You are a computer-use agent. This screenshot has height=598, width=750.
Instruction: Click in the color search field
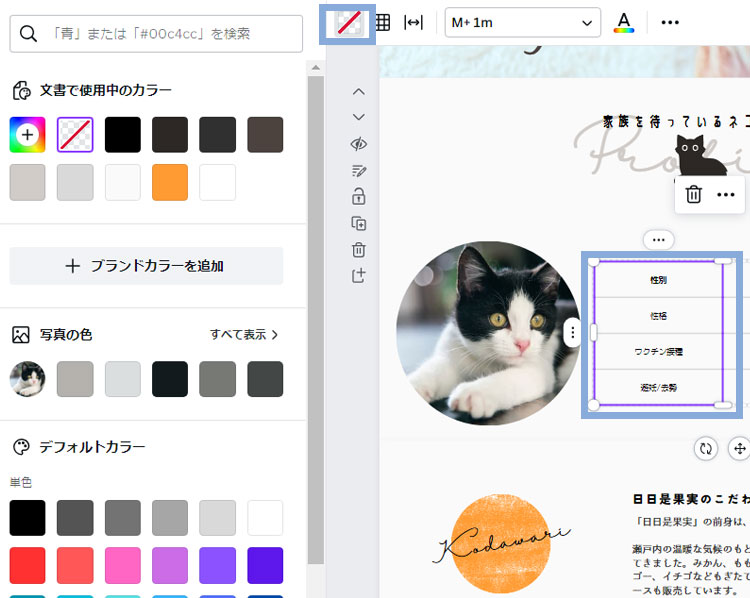point(156,33)
